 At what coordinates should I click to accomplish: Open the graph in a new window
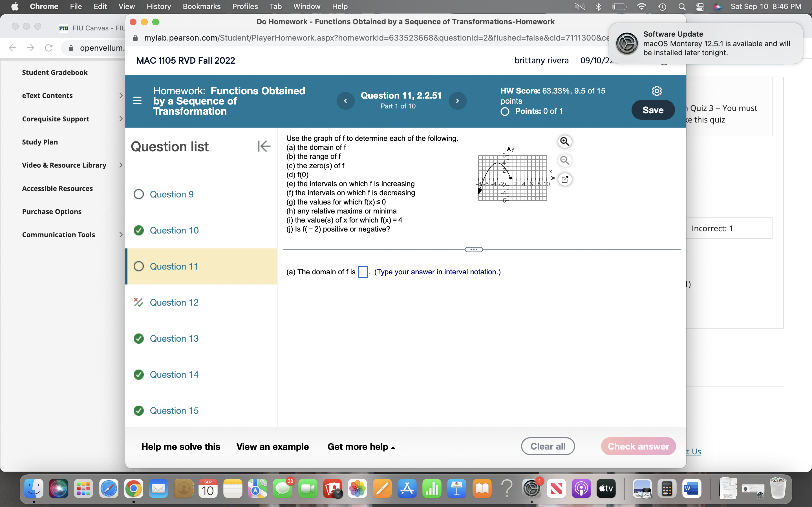[565, 179]
